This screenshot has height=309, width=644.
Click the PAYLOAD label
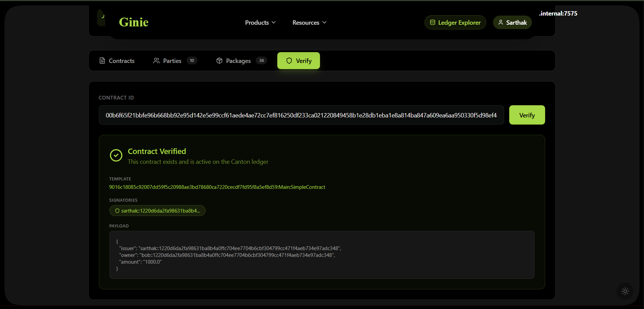pos(119,226)
